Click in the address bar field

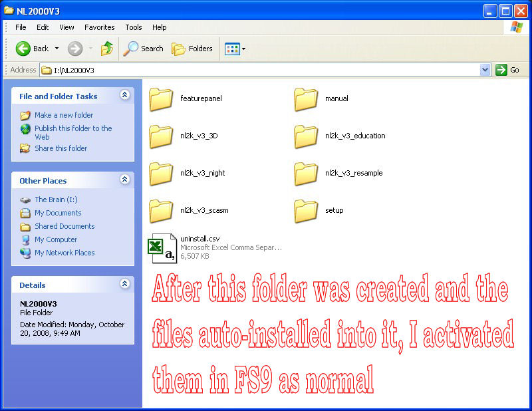pyautogui.click(x=260, y=70)
